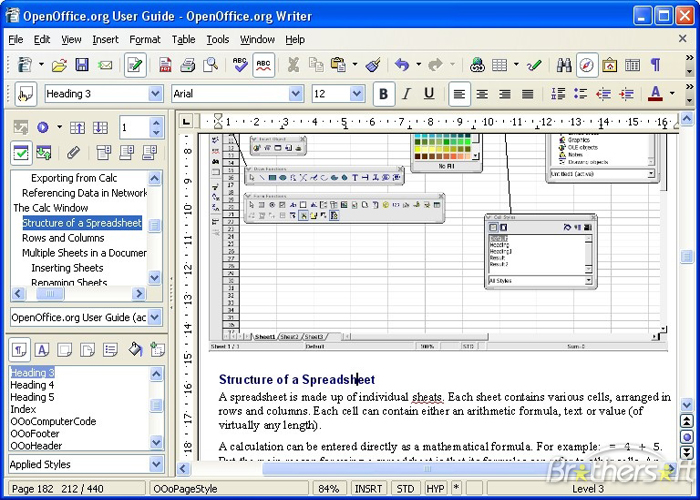
Task: Align text right
Action: pyautogui.click(x=504, y=94)
